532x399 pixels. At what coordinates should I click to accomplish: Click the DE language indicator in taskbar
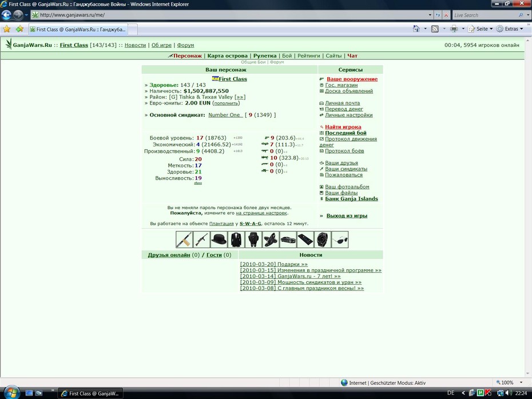click(451, 393)
